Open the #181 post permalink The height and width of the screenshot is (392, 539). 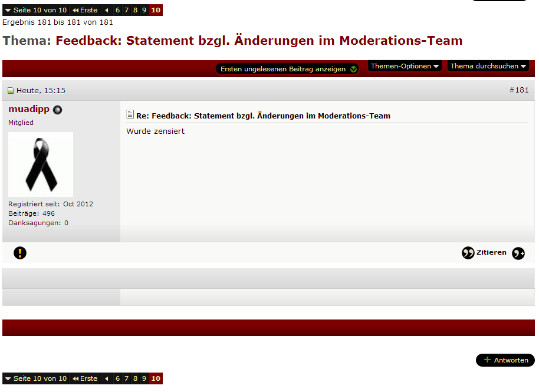coord(519,90)
